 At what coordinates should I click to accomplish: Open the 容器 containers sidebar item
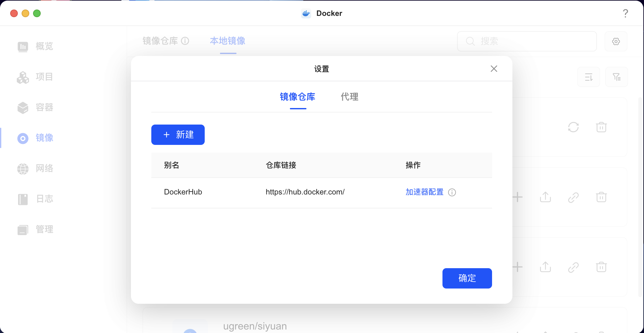click(x=35, y=107)
